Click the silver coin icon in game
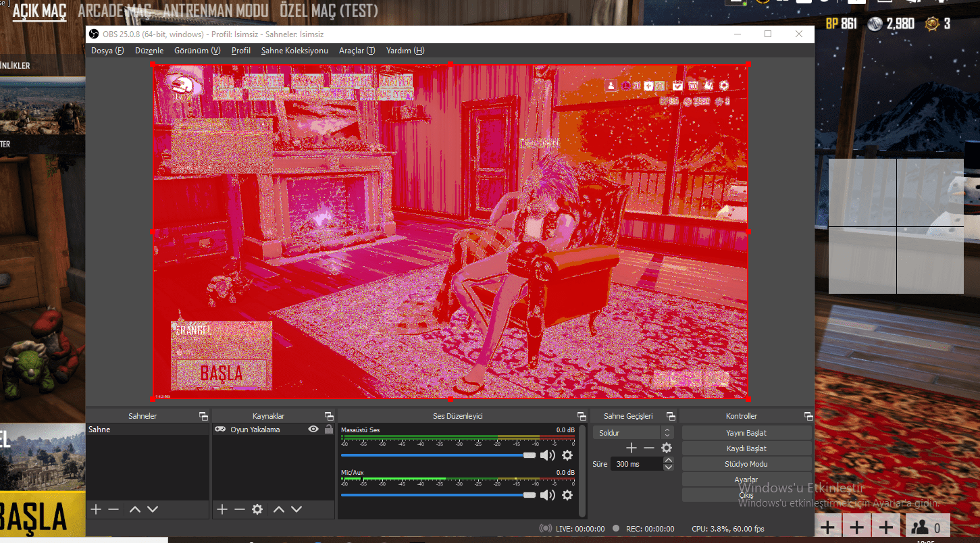Screen dimensions: 980x543 [x=875, y=24]
